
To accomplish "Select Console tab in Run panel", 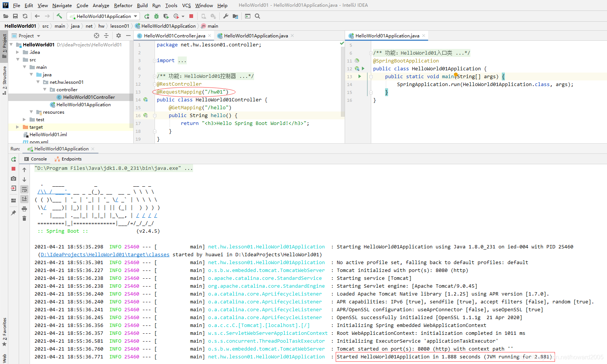I will coord(36,159).
